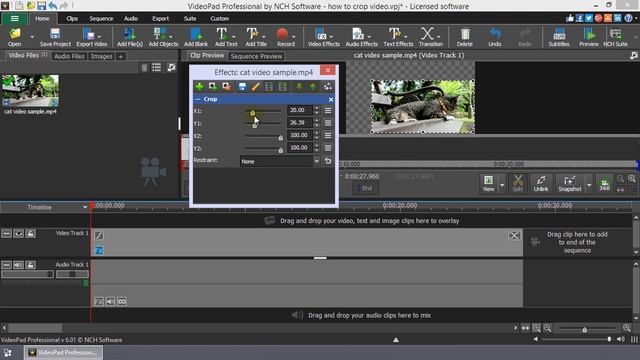The width and height of the screenshot is (640, 360).
Task: Click the reset arrow beside Restraint
Action: point(328,161)
